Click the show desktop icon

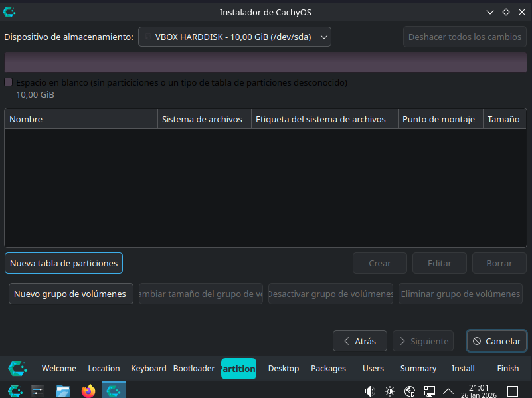pyautogui.click(x=513, y=391)
